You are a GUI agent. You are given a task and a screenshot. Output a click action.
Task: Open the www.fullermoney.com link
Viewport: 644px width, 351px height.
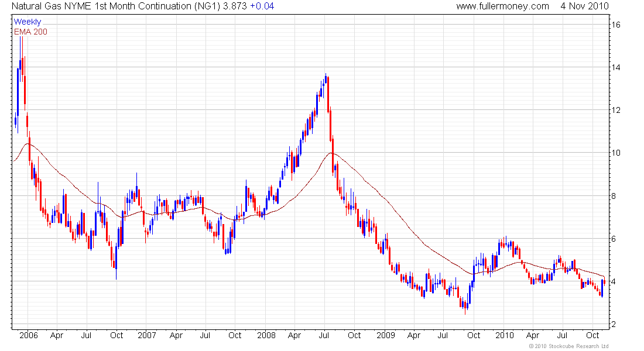click(x=502, y=6)
